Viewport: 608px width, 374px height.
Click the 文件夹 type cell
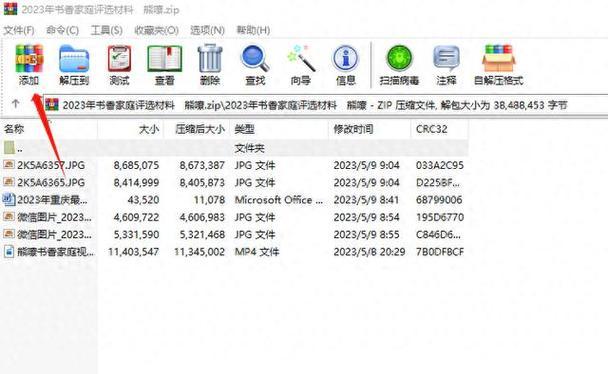click(249, 148)
